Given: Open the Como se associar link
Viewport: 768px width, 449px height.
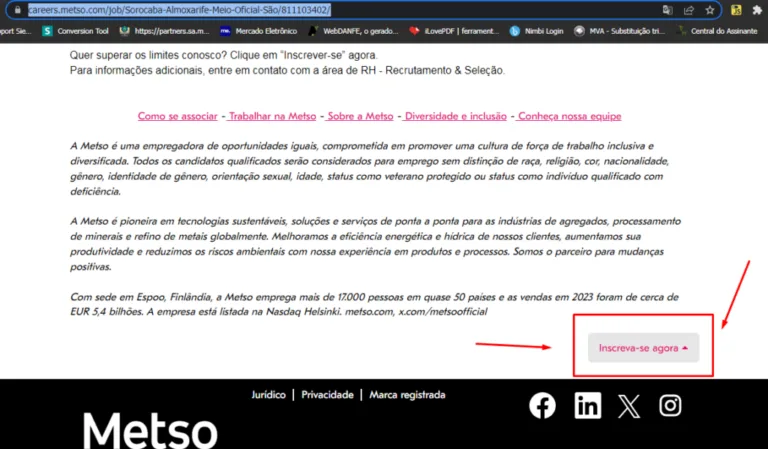Looking at the screenshot, I should pyautogui.click(x=177, y=116).
